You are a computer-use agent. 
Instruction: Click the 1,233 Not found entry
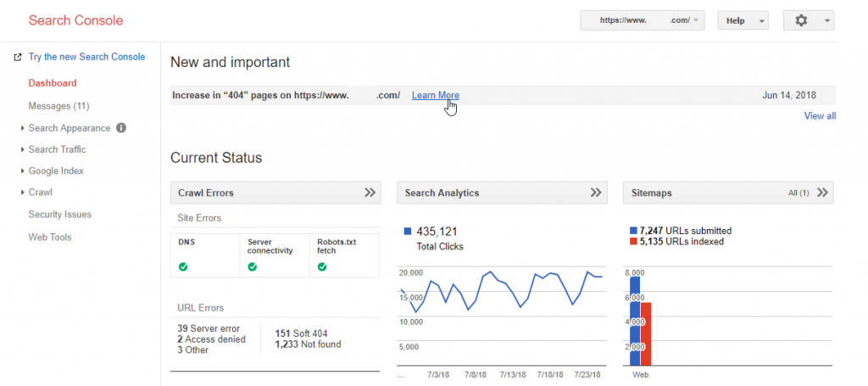(308, 344)
